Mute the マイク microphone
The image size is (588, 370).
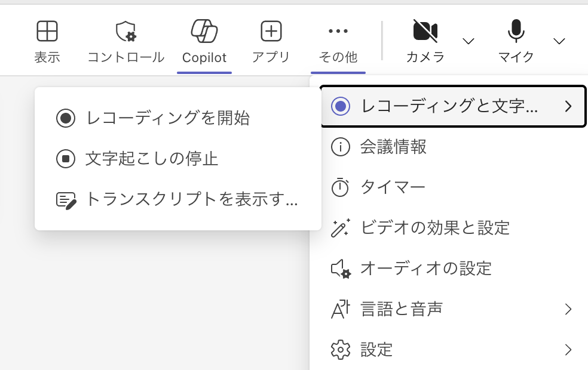(x=516, y=31)
